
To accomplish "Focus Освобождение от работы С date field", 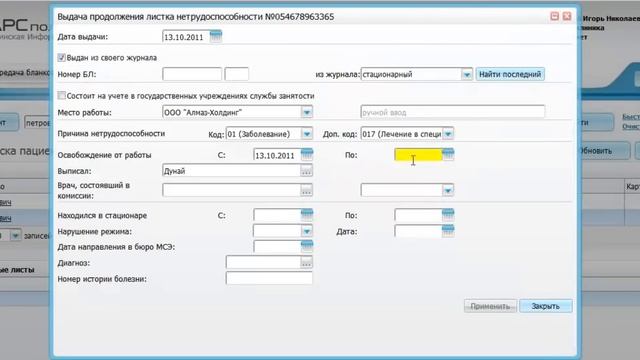I will [278, 155].
